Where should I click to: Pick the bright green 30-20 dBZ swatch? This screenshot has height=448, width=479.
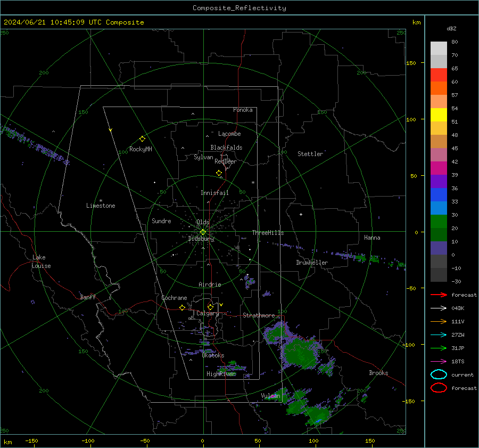pos(439,222)
